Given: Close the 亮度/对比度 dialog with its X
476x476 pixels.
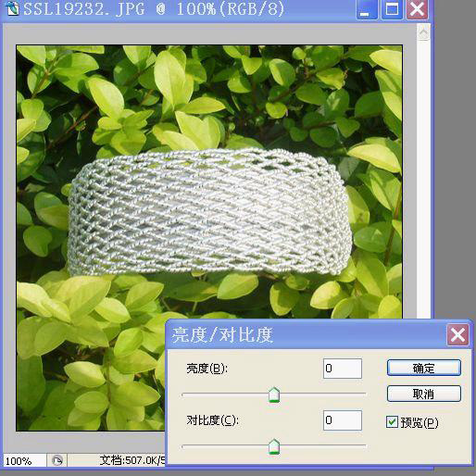Looking at the screenshot, I should coord(457,335).
